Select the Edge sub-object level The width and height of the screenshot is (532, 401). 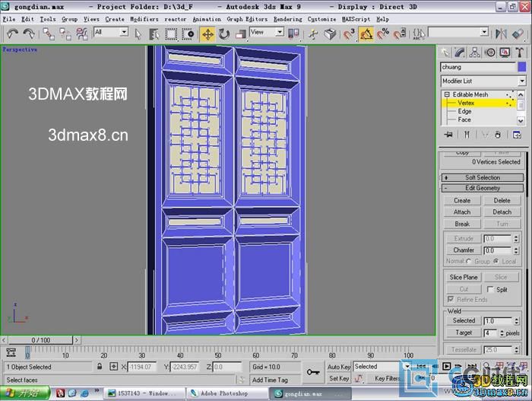(x=464, y=111)
